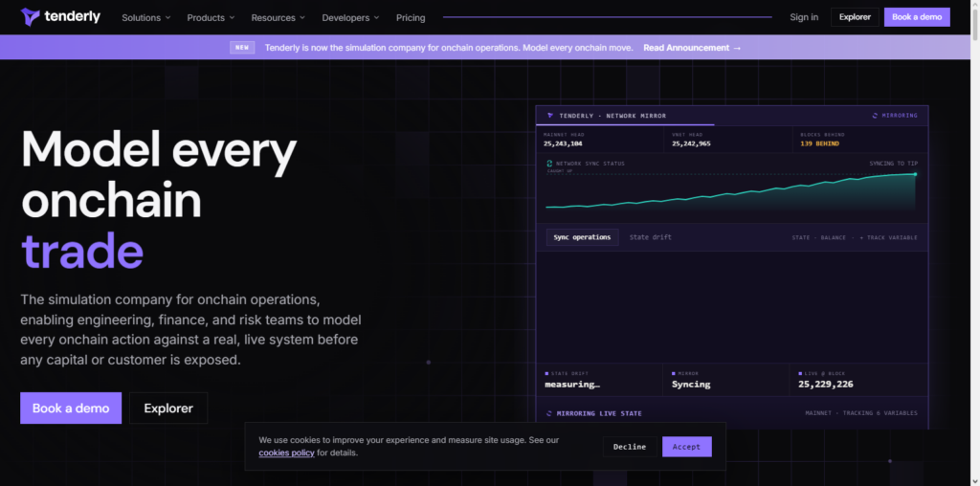
Task: Click the State Drift measuring value
Action: point(572,385)
